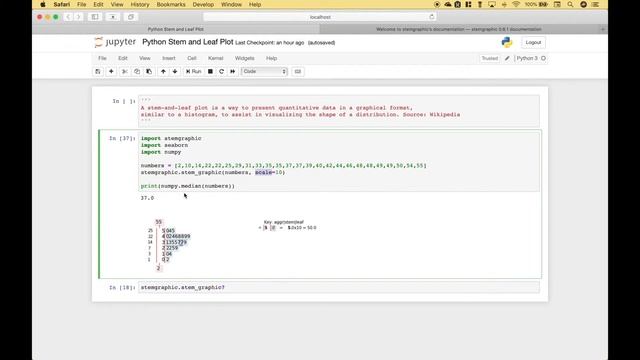Click the highlighted scale parameter
Screen dimensions: 640x360
pos(264,173)
